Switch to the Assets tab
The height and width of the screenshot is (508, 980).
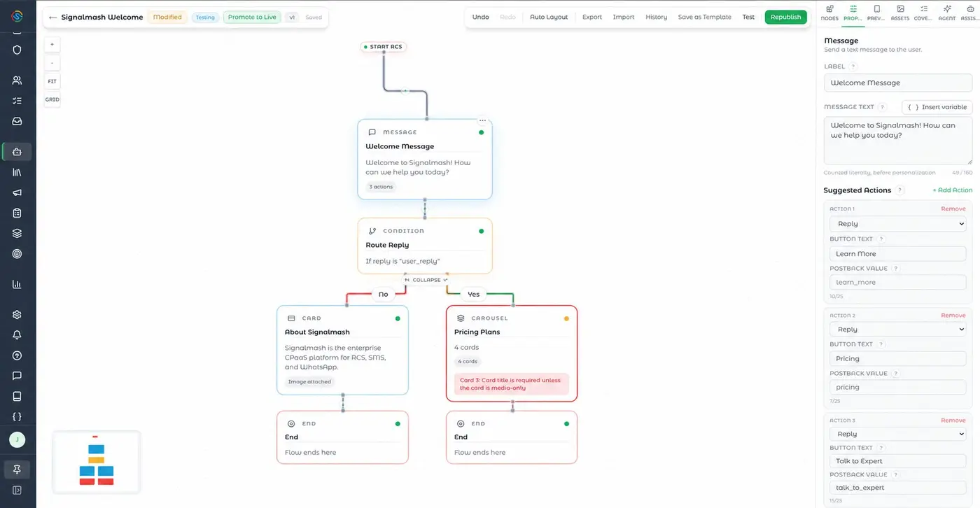point(900,13)
